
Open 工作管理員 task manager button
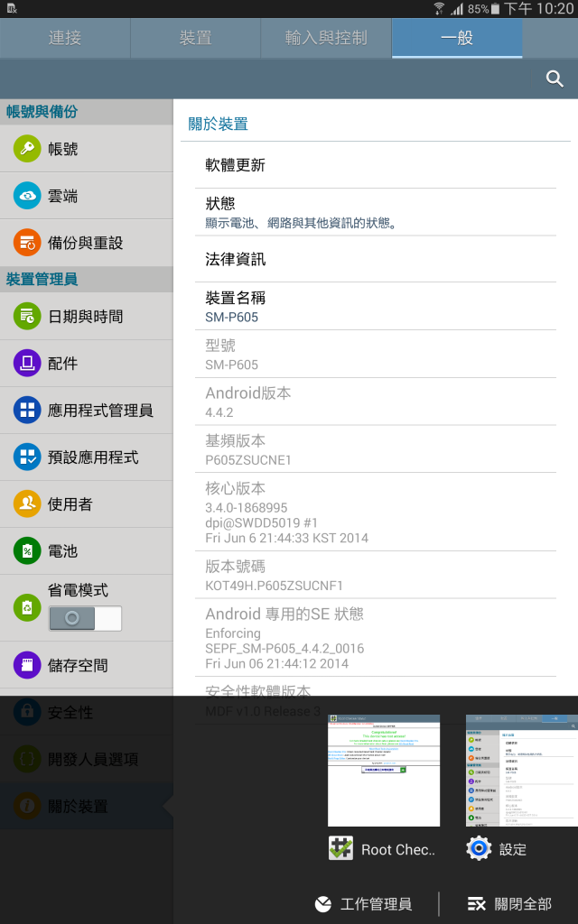tap(363, 903)
